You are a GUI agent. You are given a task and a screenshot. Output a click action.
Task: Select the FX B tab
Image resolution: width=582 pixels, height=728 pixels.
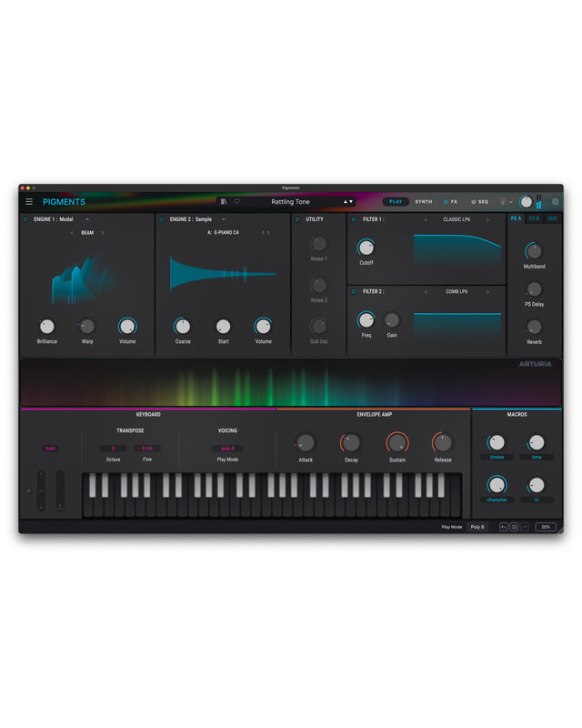point(534,218)
